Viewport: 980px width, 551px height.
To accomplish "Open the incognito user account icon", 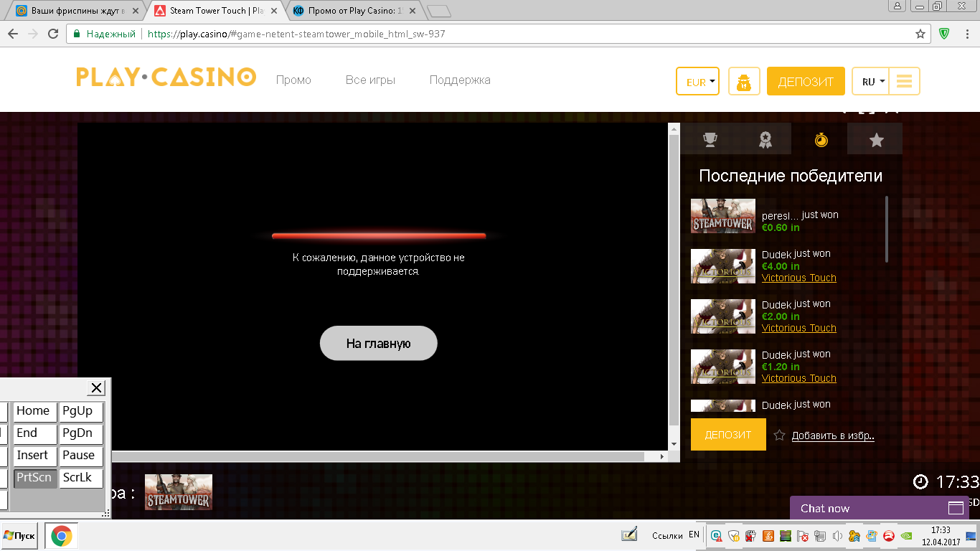I will click(744, 81).
